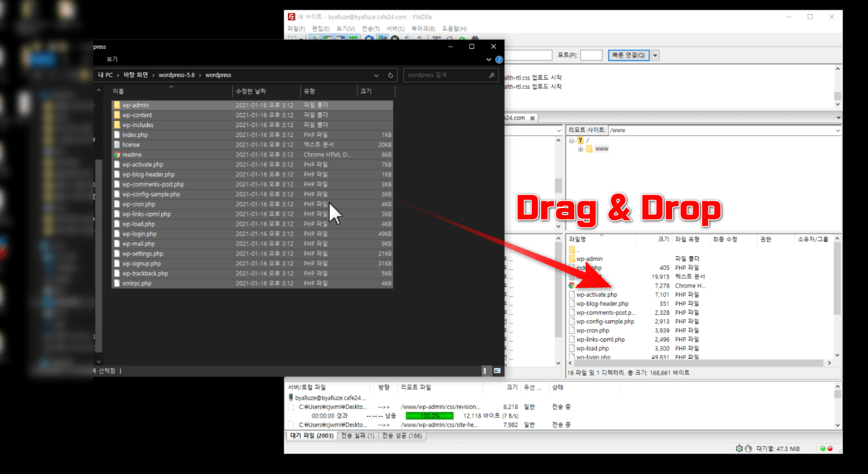Select the www folder icon in remote tree
This screenshot has width=868, height=474.
[589, 149]
